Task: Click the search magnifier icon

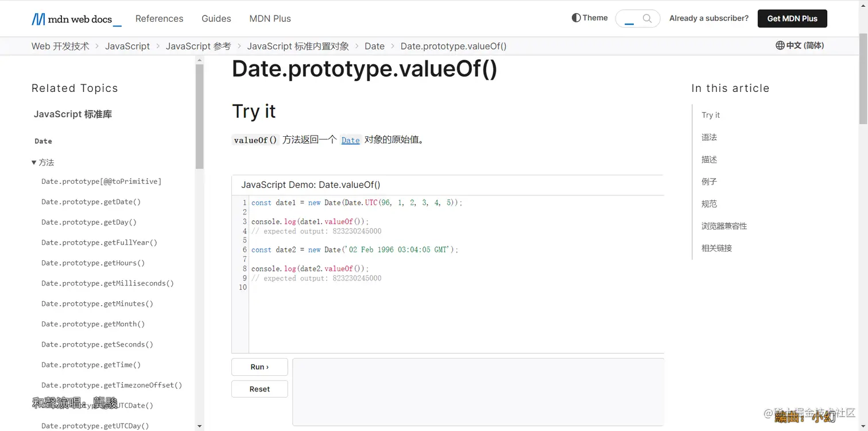Action: click(x=647, y=18)
